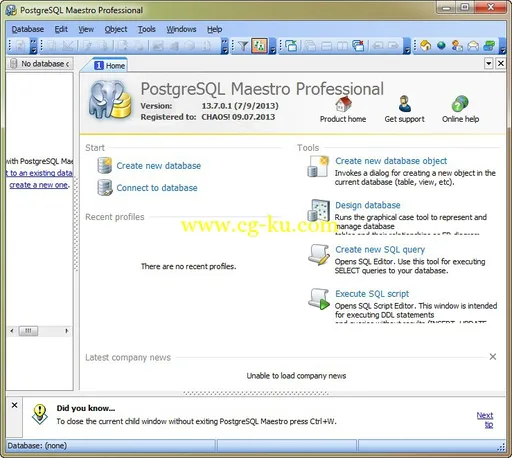
Task: Open the Windows menu
Action: (181, 29)
